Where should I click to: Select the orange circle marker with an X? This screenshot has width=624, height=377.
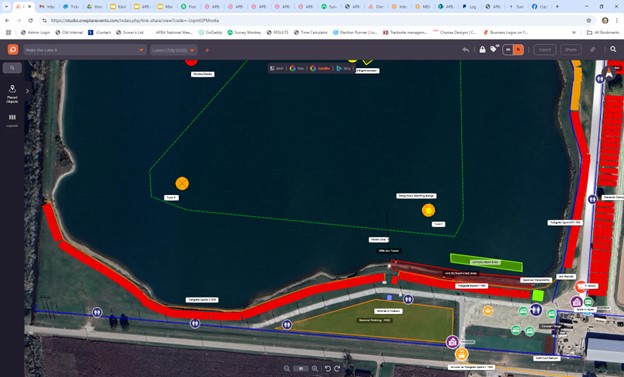click(182, 184)
